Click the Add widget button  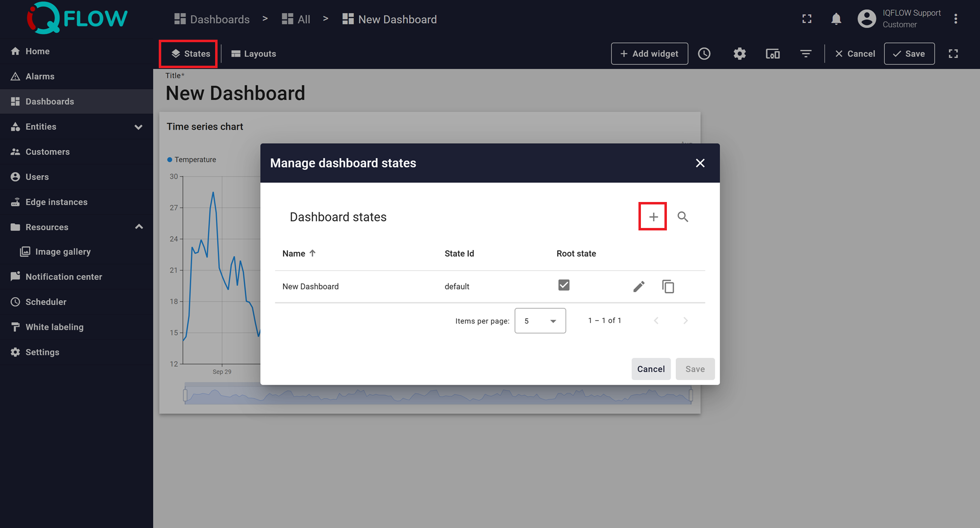click(649, 54)
